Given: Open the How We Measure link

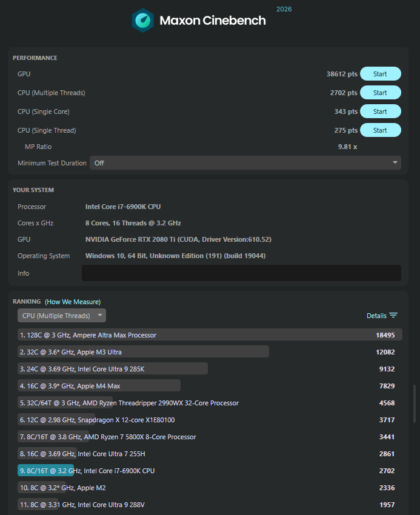Looking at the screenshot, I should point(73,302).
